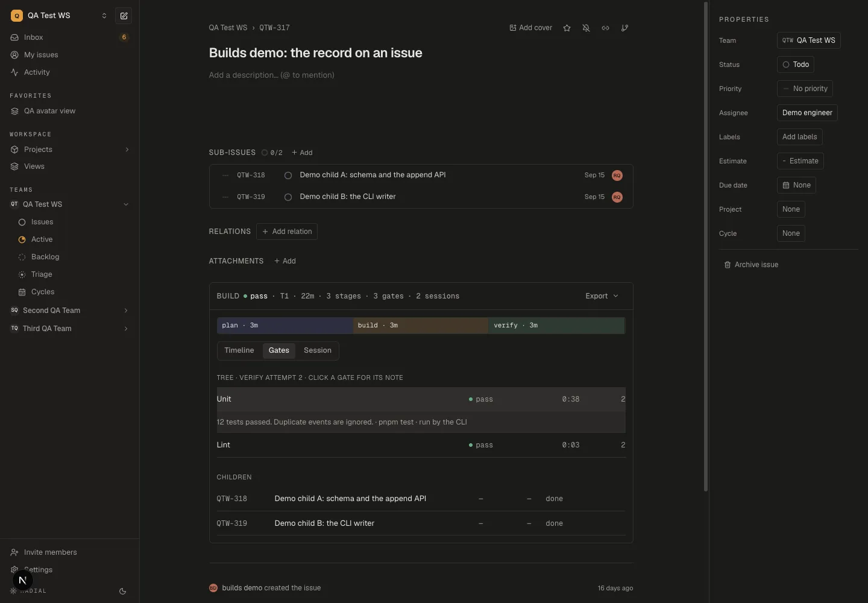Select the Lint gate row
The width and height of the screenshot is (868, 603).
(421, 445)
